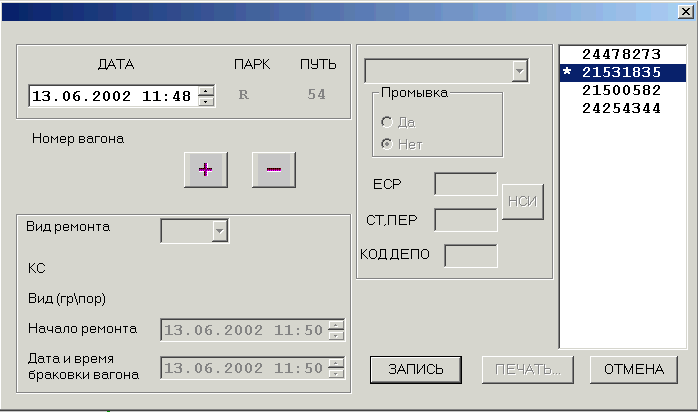Click the ПЕЧАТЬ... button
Screen dimensions: 698x412
[528, 369]
